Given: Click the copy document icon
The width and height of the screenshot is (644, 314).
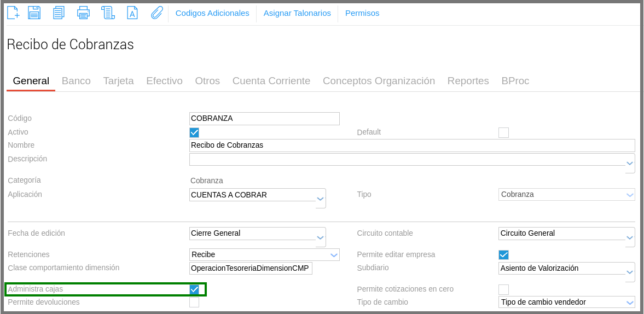Looking at the screenshot, I should pyautogui.click(x=59, y=13).
